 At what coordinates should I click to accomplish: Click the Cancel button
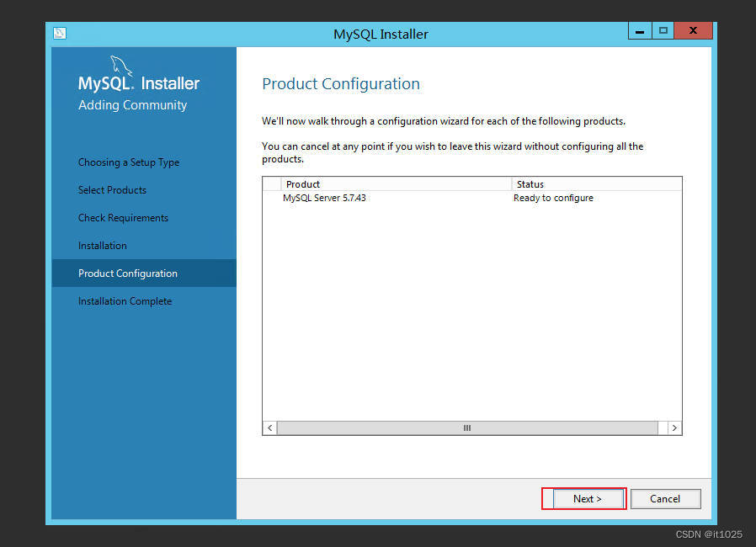point(665,498)
